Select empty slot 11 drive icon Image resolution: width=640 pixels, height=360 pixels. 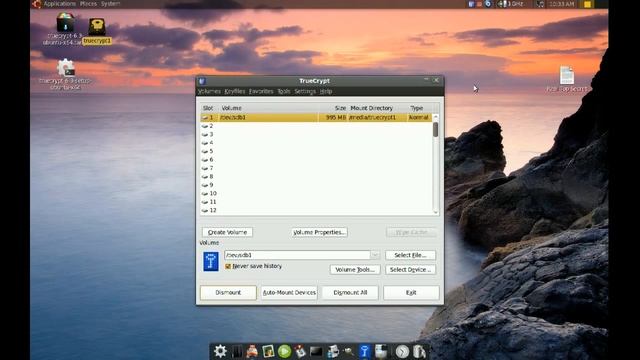point(205,202)
